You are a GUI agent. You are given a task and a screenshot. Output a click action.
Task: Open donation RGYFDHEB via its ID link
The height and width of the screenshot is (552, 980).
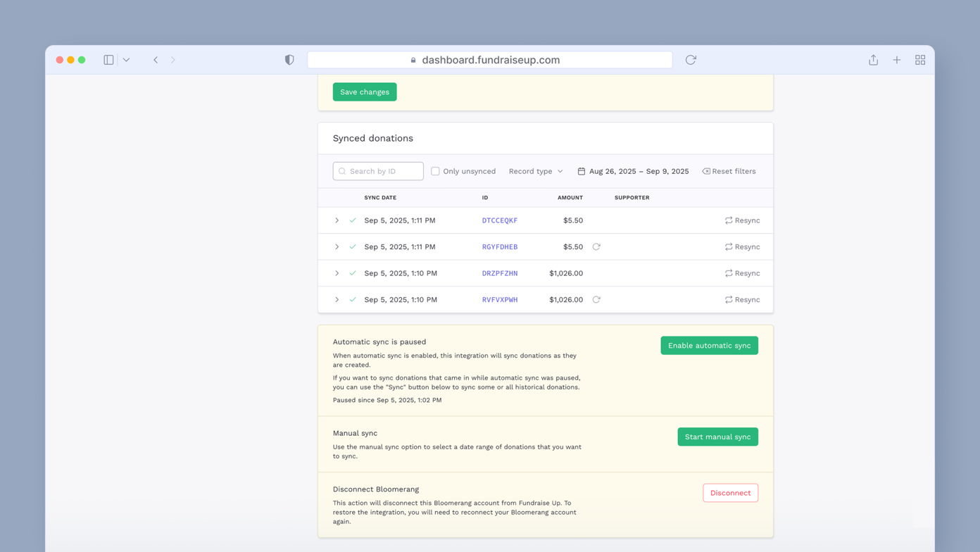(500, 246)
